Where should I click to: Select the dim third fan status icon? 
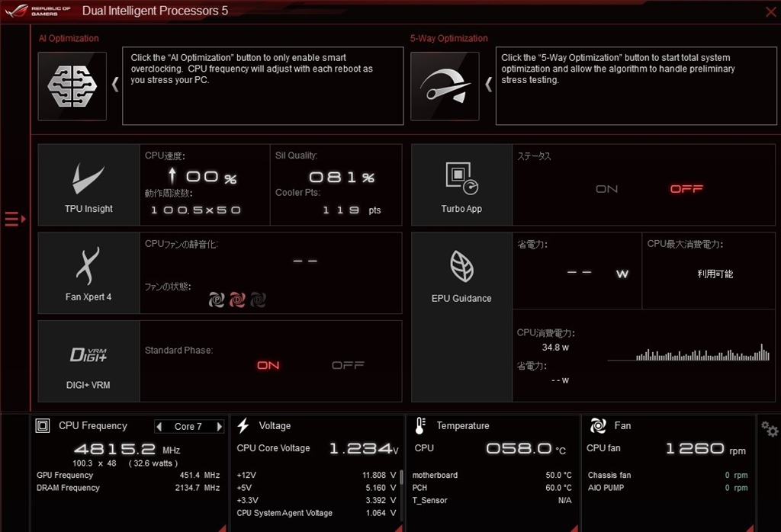click(258, 300)
